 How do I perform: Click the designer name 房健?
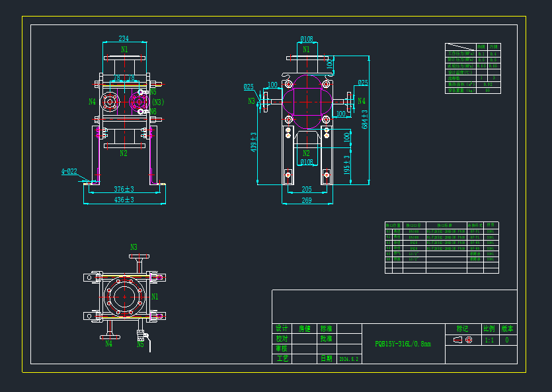[305, 329]
